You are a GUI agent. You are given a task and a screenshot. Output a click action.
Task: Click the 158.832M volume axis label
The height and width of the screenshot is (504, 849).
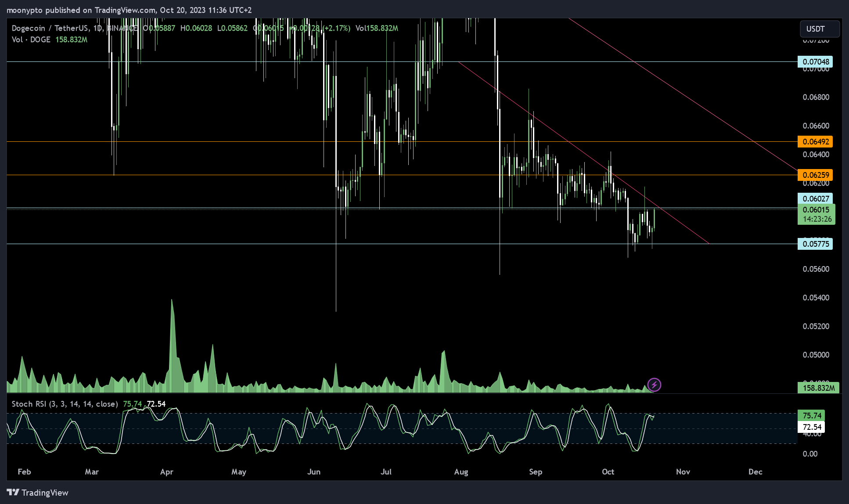(818, 388)
